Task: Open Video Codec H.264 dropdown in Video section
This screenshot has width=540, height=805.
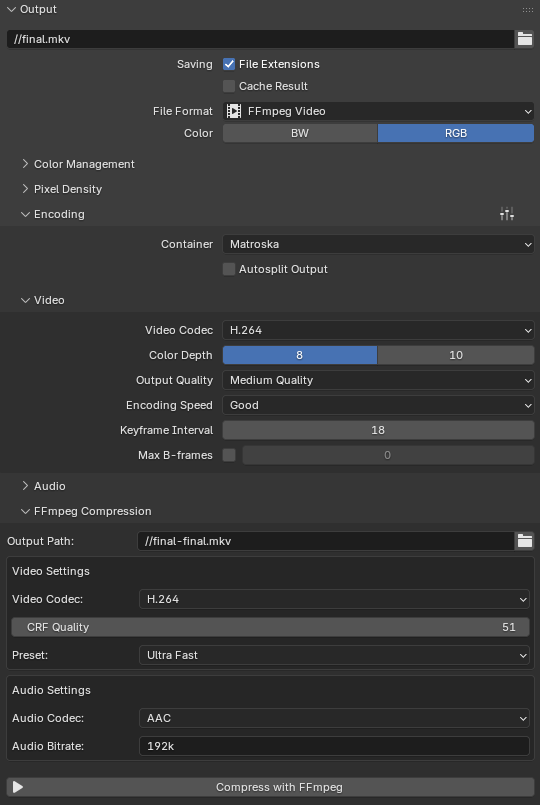Action: [378, 330]
